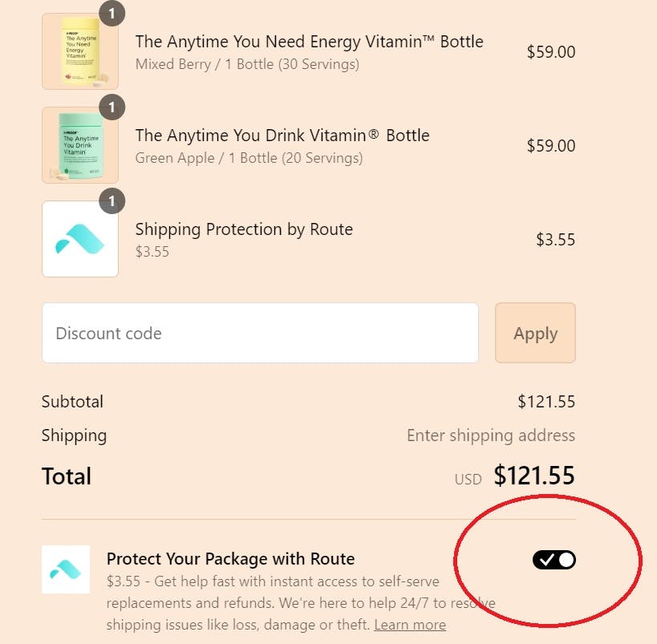Screen dimensions: 657x644
Task: Open the discount code entry field
Action: [260, 333]
